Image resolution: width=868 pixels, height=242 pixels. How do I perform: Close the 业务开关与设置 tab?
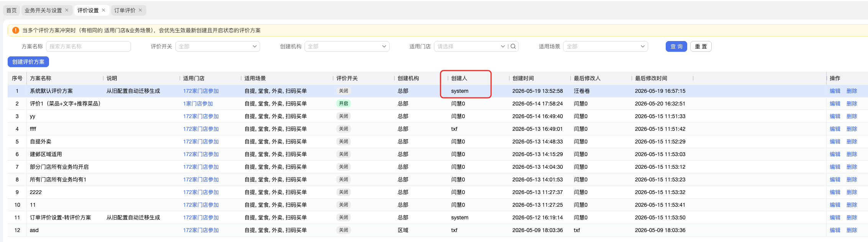(x=67, y=10)
